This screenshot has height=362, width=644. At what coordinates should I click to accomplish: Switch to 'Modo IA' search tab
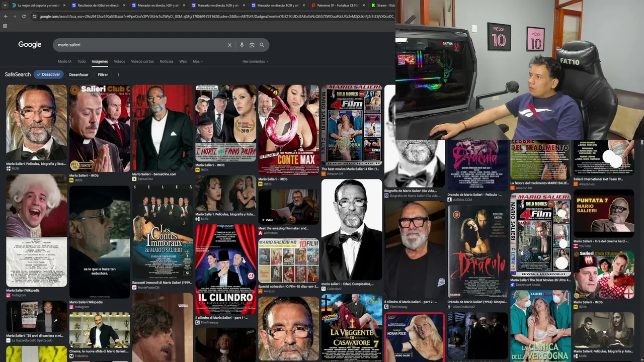[x=64, y=61]
